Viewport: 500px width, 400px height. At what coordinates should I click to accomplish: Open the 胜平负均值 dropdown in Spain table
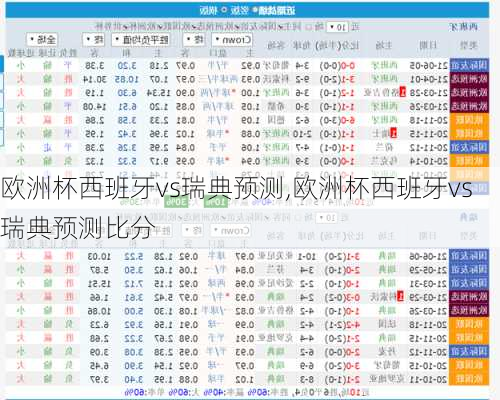[140, 40]
